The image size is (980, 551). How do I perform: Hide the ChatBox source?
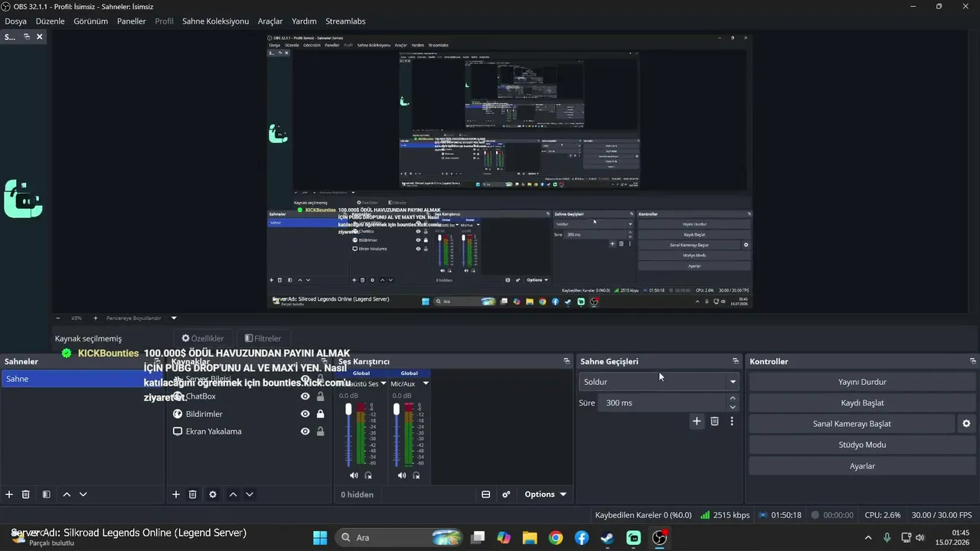click(305, 396)
